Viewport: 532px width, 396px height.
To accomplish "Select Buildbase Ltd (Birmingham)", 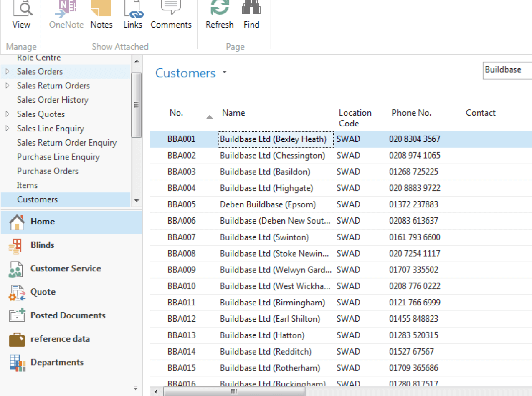I will pos(272,303).
